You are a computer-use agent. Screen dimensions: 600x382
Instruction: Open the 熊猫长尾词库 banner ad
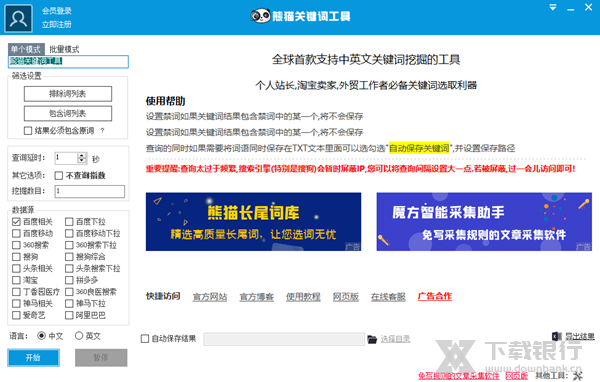click(x=253, y=222)
